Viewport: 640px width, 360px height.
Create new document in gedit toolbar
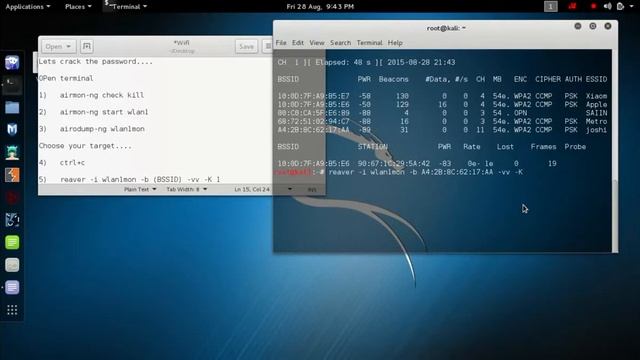coord(87,46)
